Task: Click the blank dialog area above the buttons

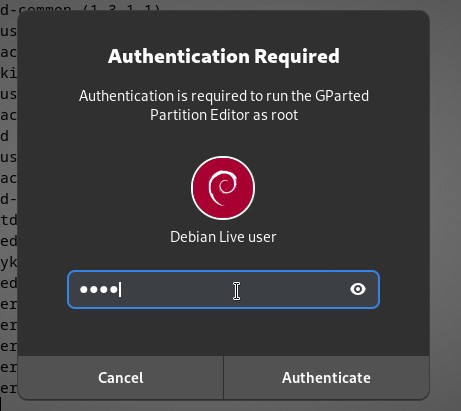Action: [x=223, y=332]
